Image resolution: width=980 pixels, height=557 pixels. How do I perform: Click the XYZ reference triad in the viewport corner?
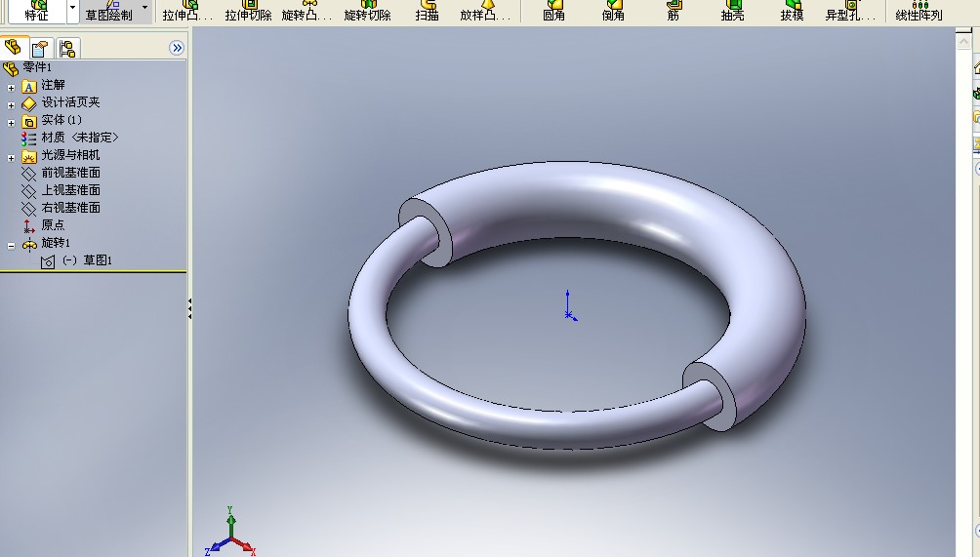(x=230, y=533)
